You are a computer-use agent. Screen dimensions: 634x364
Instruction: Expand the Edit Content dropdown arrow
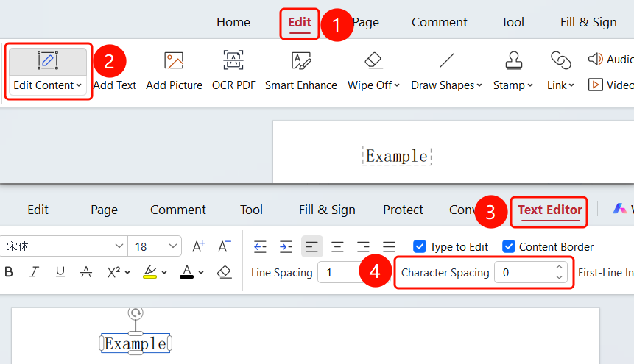click(79, 85)
